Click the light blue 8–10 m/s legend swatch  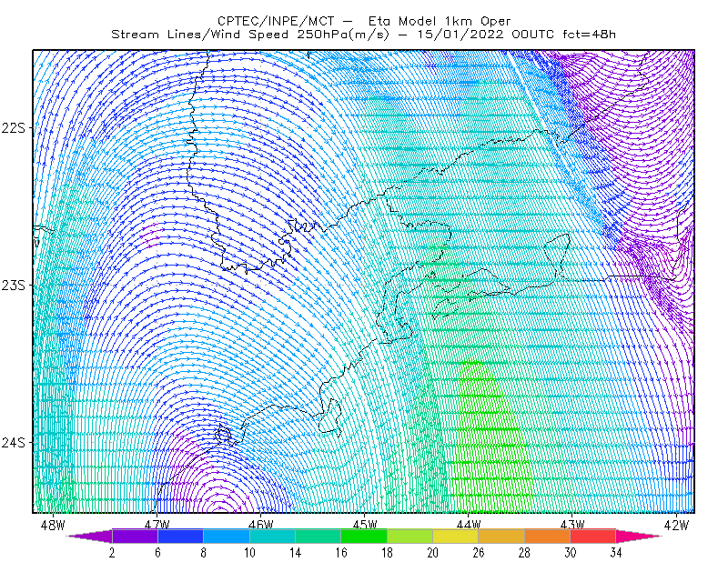(x=227, y=536)
